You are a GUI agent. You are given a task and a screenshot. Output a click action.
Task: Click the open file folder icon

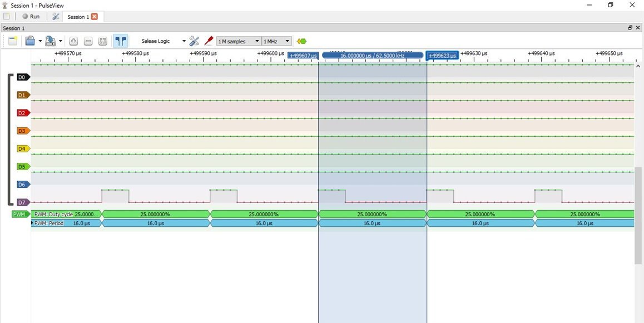tap(30, 41)
